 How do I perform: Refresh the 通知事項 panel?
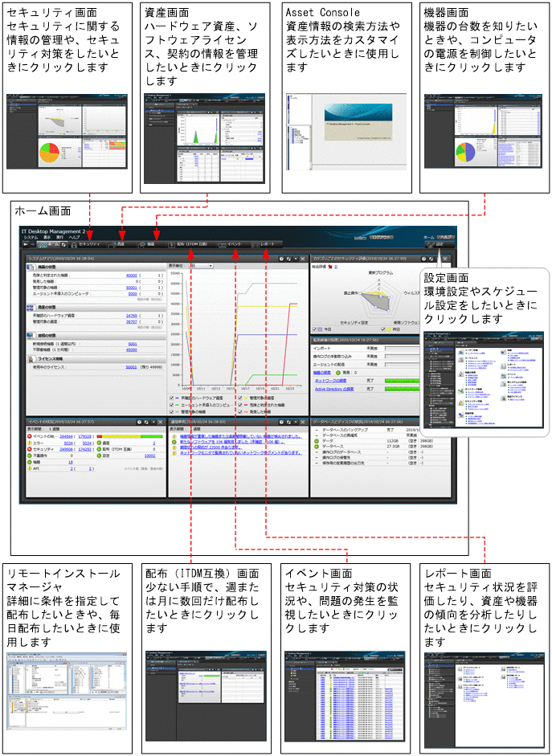[288, 422]
